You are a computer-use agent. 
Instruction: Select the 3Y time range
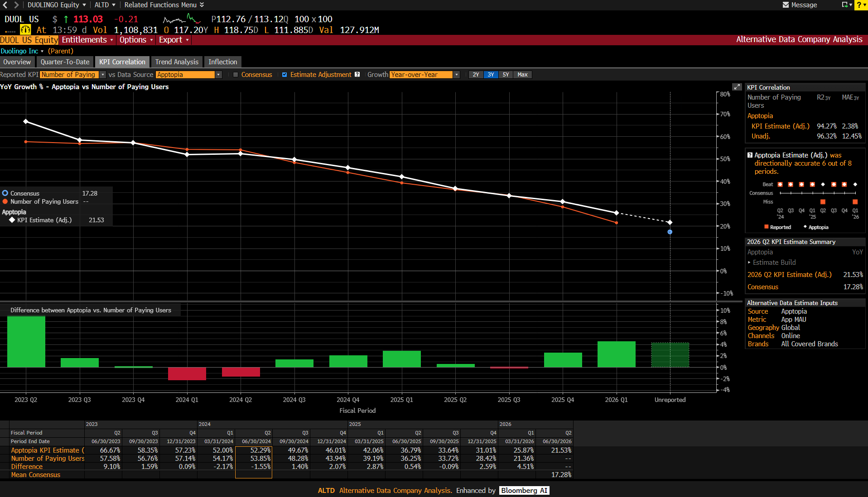pyautogui.click(x=491, y=75)
